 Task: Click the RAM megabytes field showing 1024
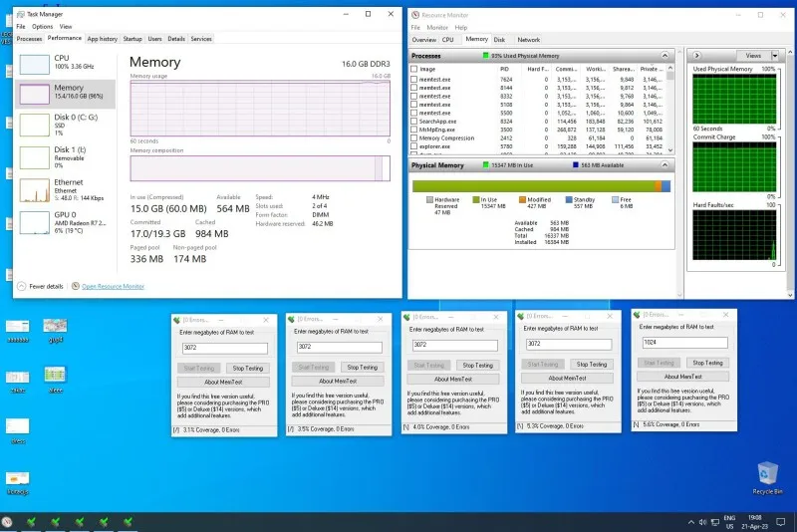coord(684,343)
